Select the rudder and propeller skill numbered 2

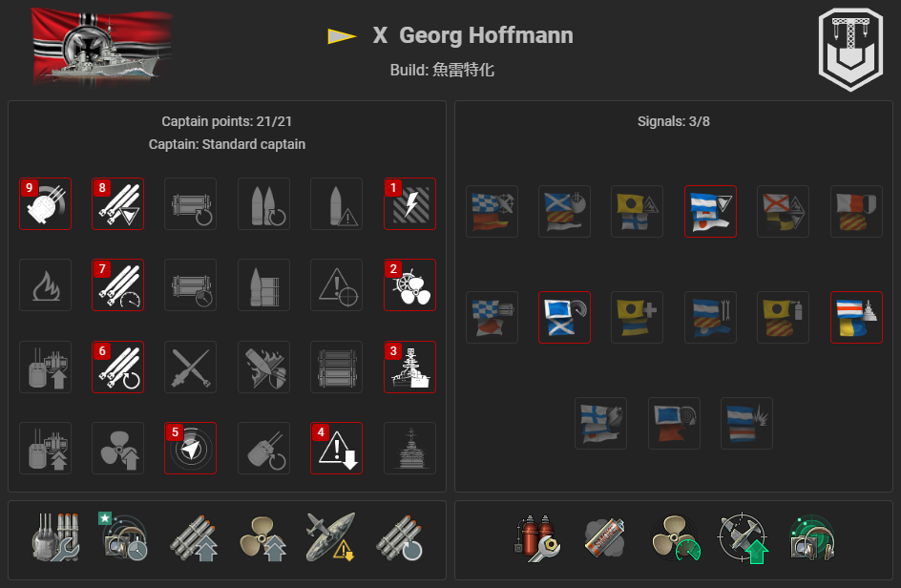coord(409,285)
